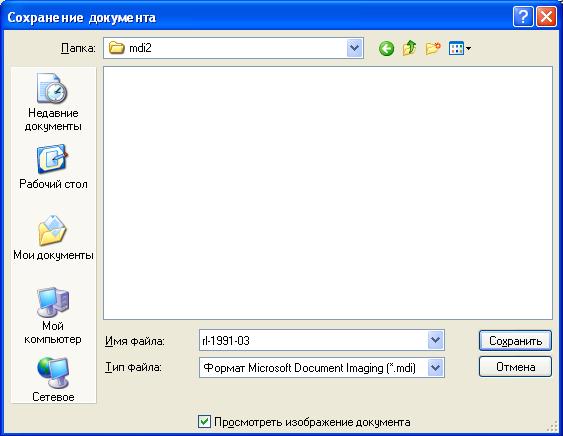Viewport: 563px width, 436px height.
Task: Click the Сохранить button
Action: [515, 340]
